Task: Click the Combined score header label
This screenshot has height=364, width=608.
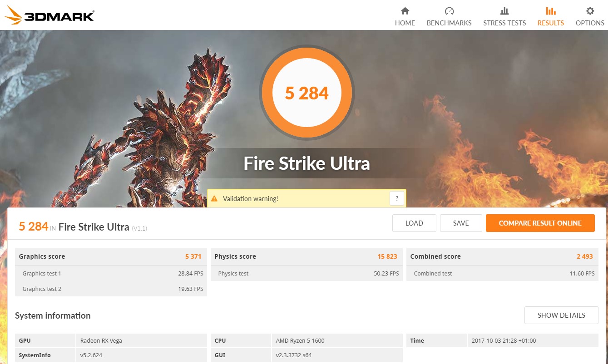Action: point(435,256)
